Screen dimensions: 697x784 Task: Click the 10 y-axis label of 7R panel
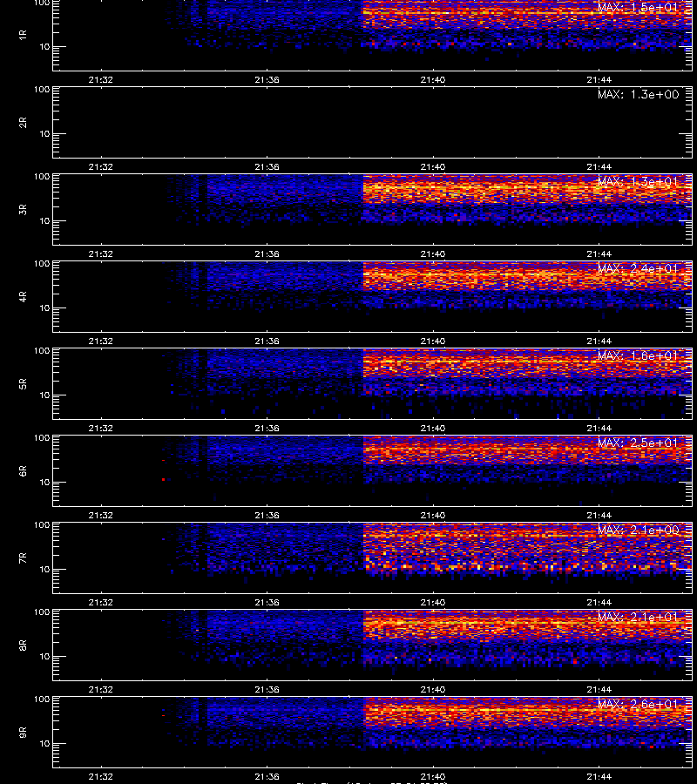point(44,570)
